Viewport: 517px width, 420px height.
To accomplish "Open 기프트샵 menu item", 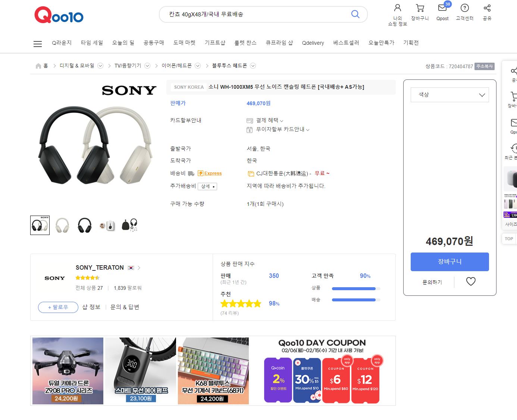I will pos(215,43).
